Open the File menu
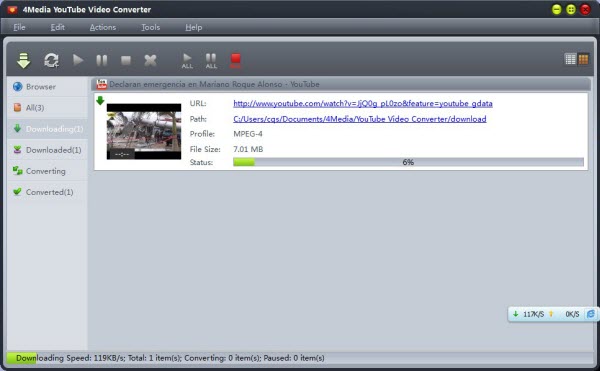The width and height of the screenshot is (600, 371). 19,27
